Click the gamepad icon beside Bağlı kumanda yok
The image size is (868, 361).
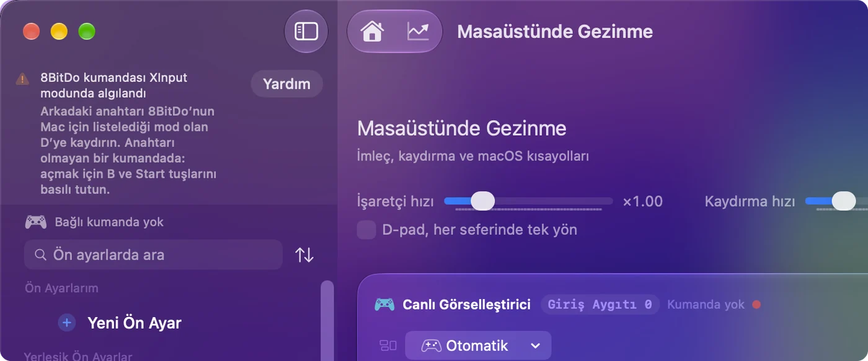pos(35,222)
